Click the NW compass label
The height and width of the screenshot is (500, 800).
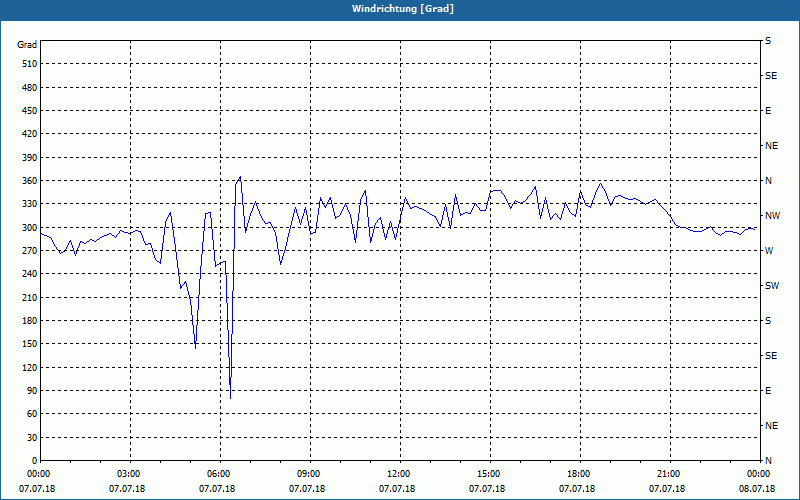(x=772, y=216)
